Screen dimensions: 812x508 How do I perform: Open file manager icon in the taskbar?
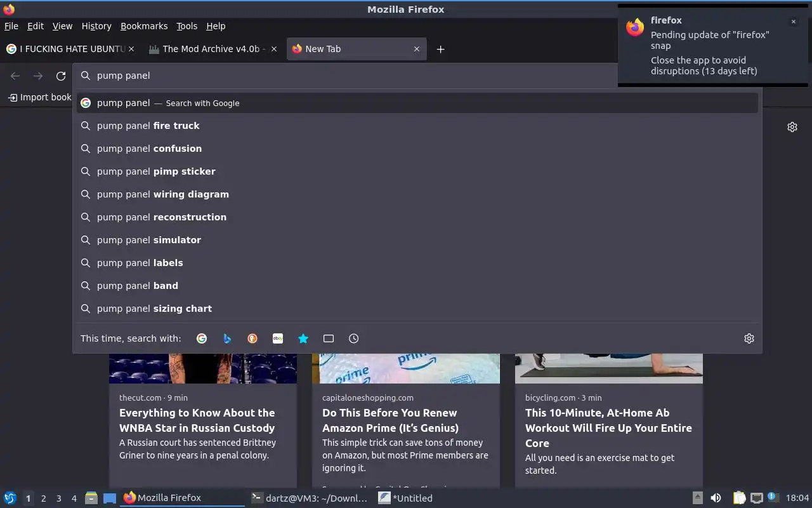click(x=91, y=498)
